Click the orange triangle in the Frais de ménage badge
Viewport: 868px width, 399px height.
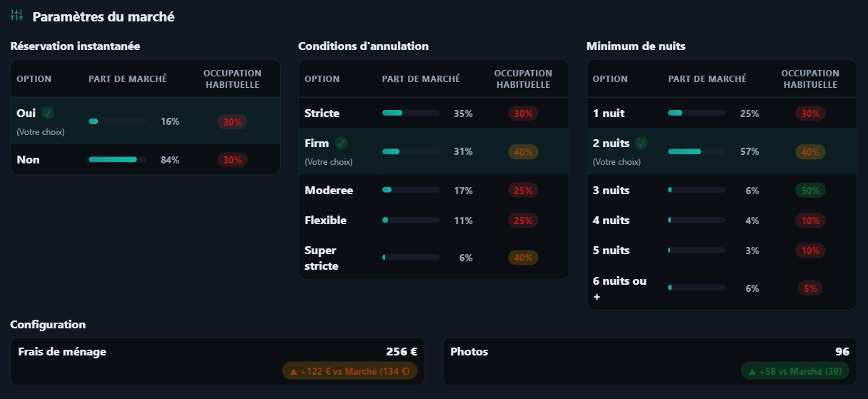click(x=293, y=371)
